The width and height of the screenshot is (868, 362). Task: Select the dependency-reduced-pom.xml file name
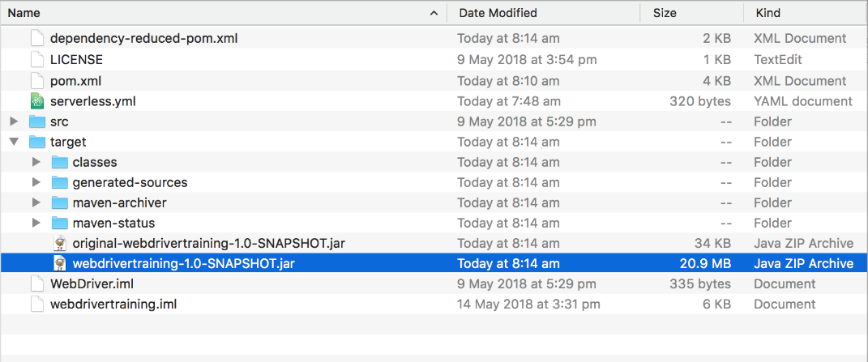(143, 38)
